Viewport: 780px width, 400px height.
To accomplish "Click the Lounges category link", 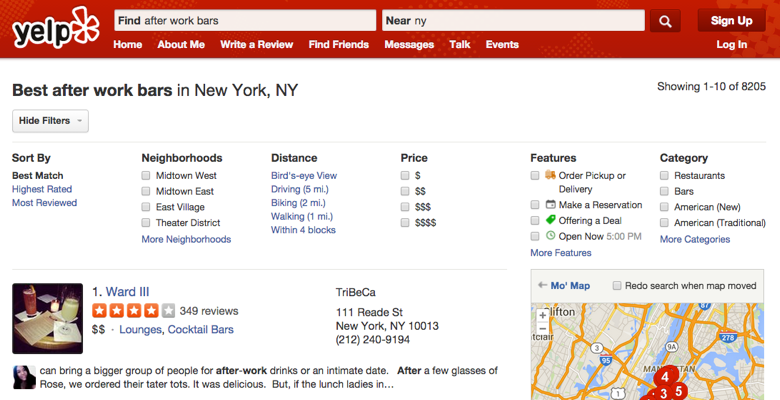I will pyautogui.click(x=140, y=329).
